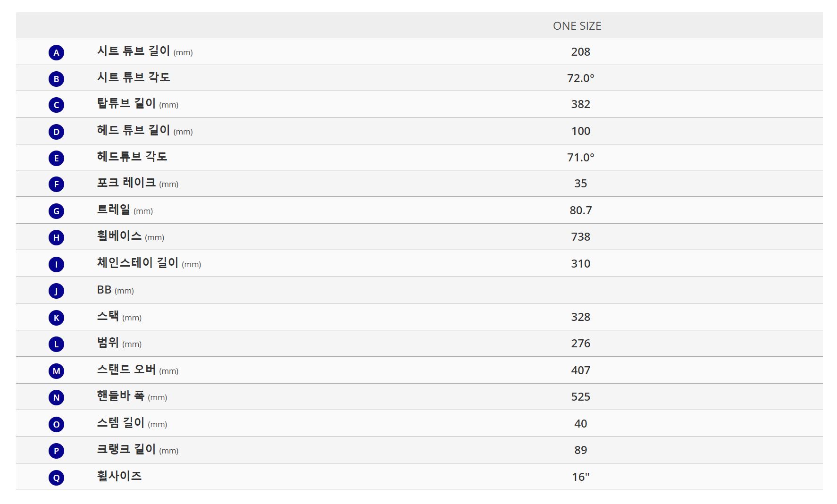The width and height of the screenshot is (837, 504).
Task: Click the blue A circle icon
Action: 56,52
